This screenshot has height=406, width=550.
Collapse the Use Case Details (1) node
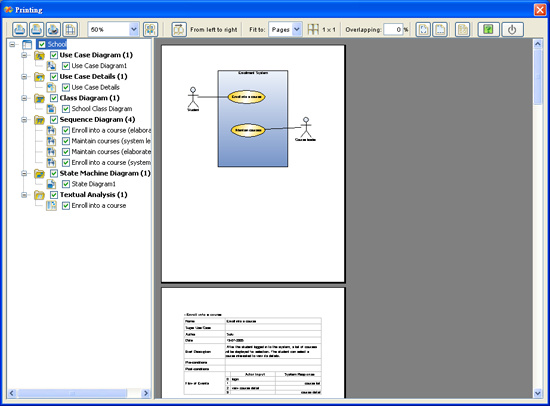24,76
